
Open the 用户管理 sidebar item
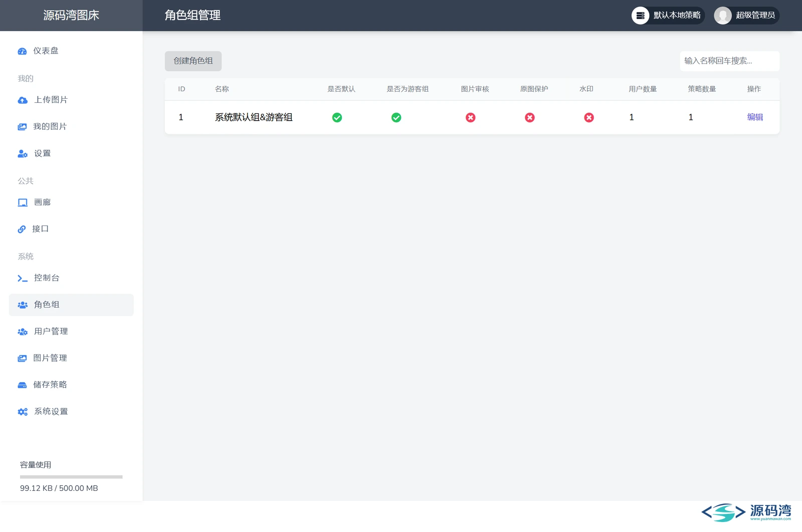tap(71, 332)
